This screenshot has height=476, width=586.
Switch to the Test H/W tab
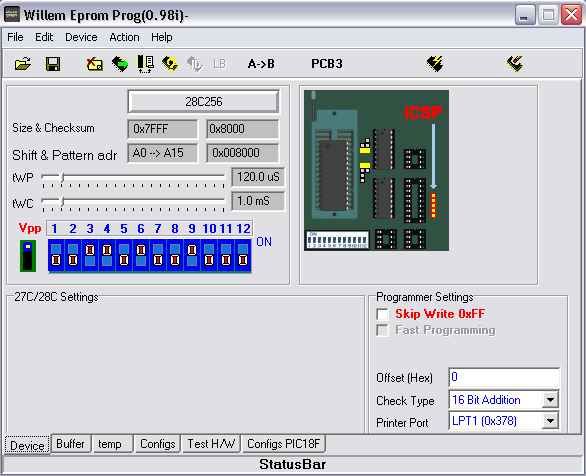click(211, 444)
